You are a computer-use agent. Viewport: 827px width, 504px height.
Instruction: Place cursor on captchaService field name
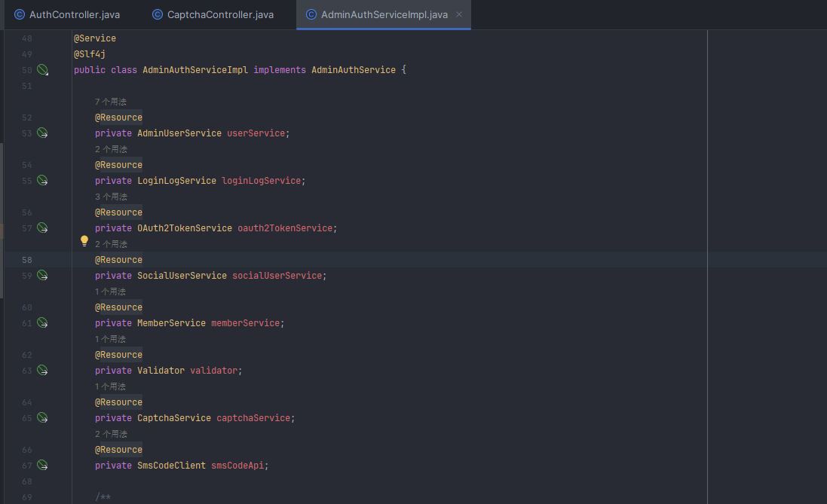click(x=253, y=418)
